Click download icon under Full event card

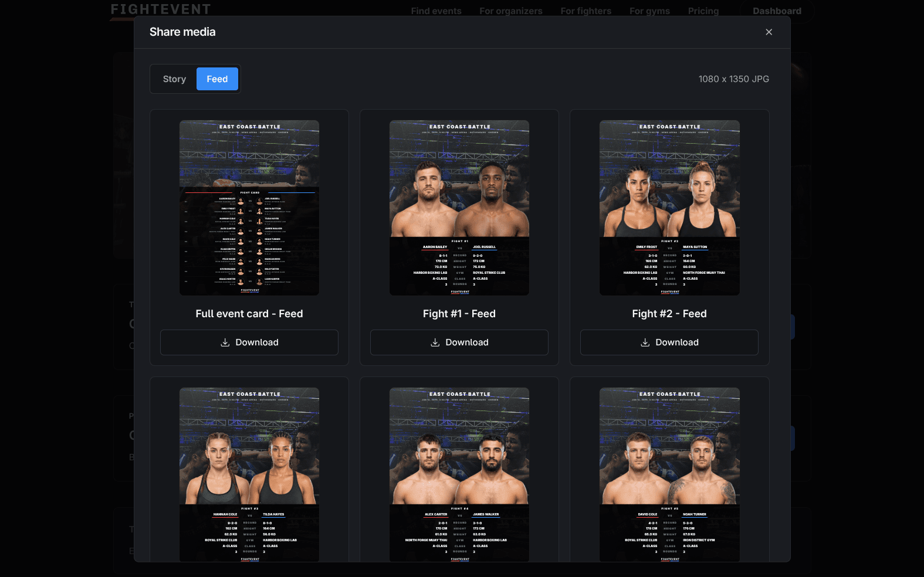(225, 342)
